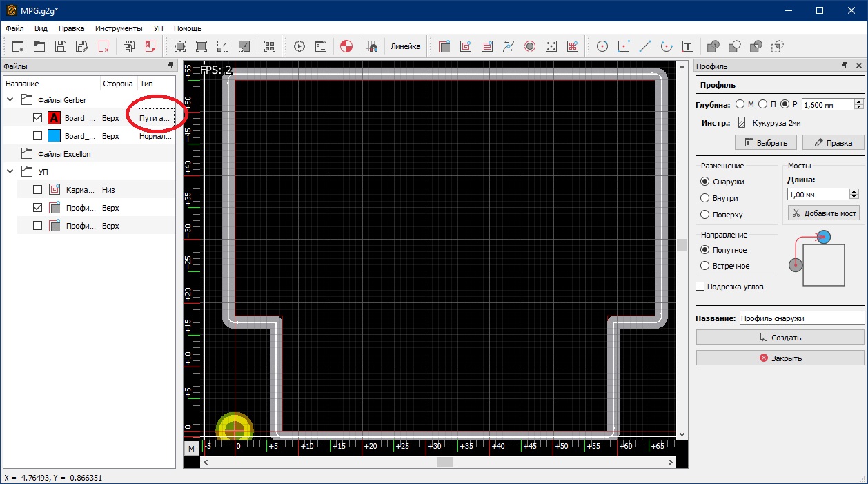Screen dimensions: 868x484
Task: Click the Close file icon with red X
Action: pyautogui.click(x=103, y=46)
